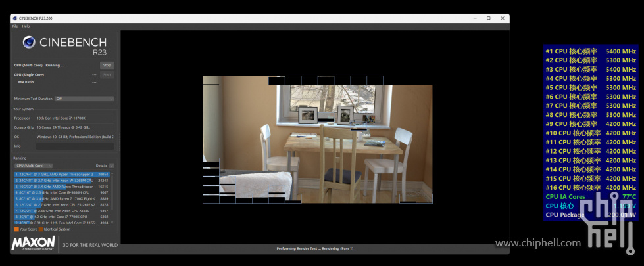Open the File menu
The width and height of the screenshot is (644, 266).
coord(15,26)
